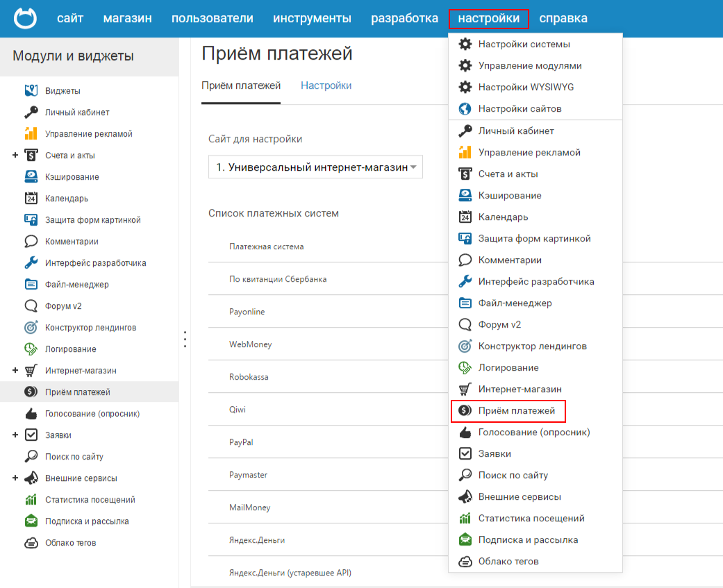Click the CMS logo icon in header
The image size is (723, 588).
point(25,18)
